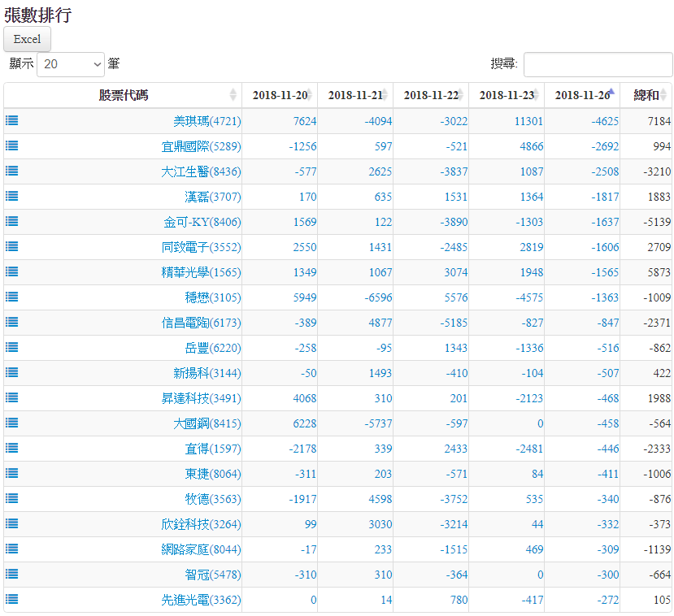Click the 昇達科技(3491) stock link
Screen dimensions: 674x616
tap(201, 398)
